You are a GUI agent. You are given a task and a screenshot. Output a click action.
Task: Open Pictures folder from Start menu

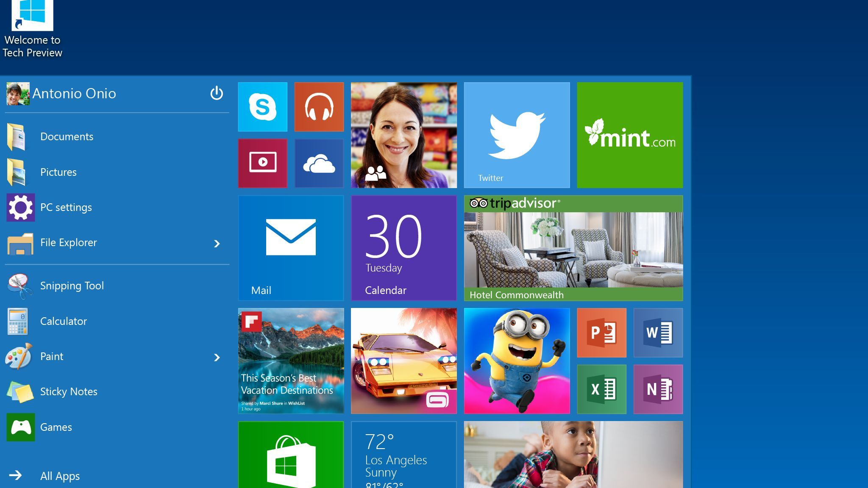(117, 172)
